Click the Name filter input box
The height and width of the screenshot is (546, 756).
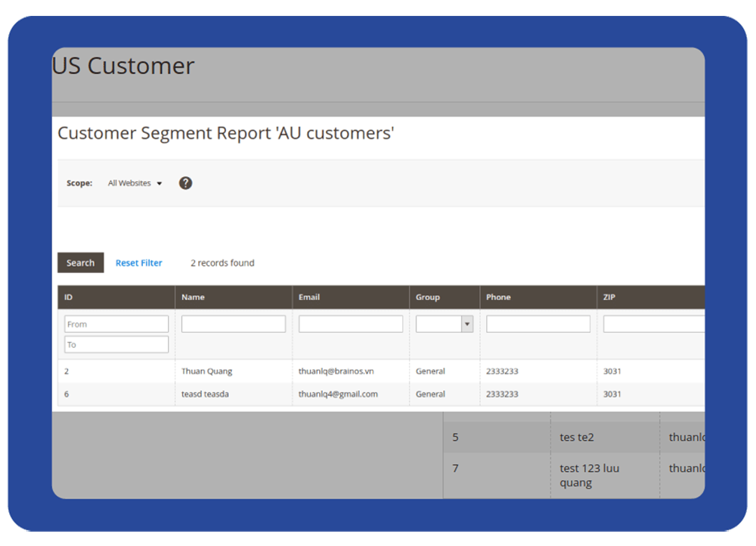234,324
